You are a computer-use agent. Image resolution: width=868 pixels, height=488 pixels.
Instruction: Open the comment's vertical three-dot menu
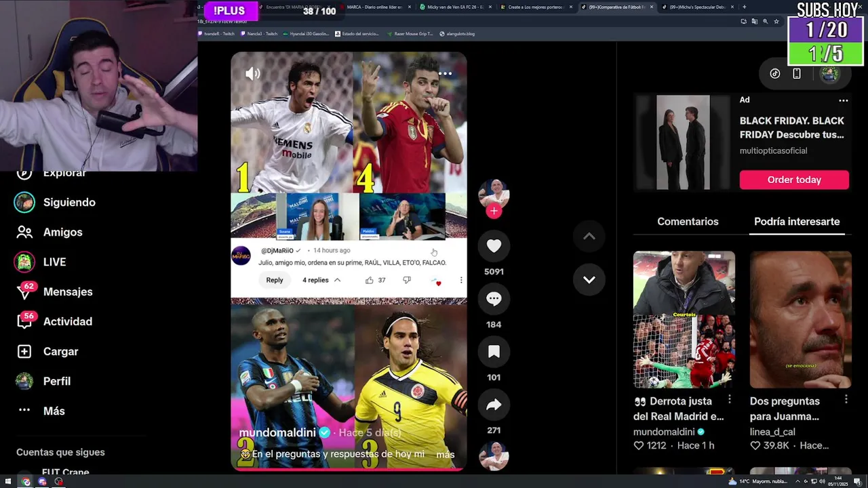(x=461, y=280)
